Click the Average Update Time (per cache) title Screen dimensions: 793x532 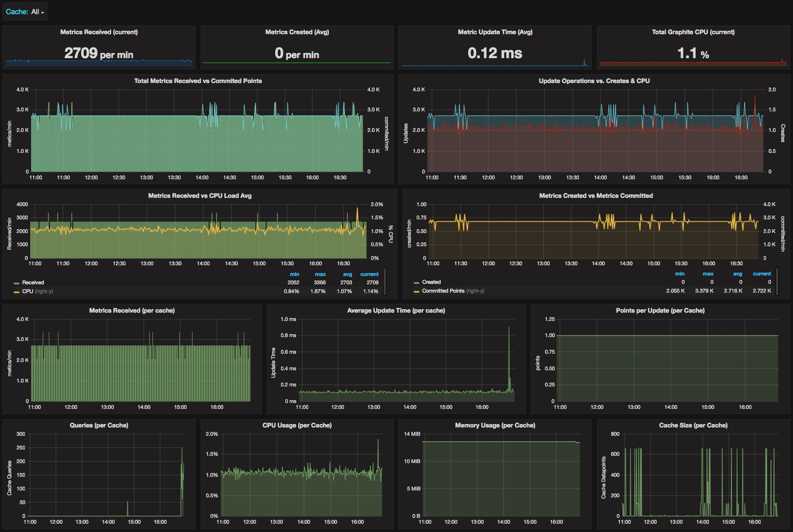tap(396, 311)
